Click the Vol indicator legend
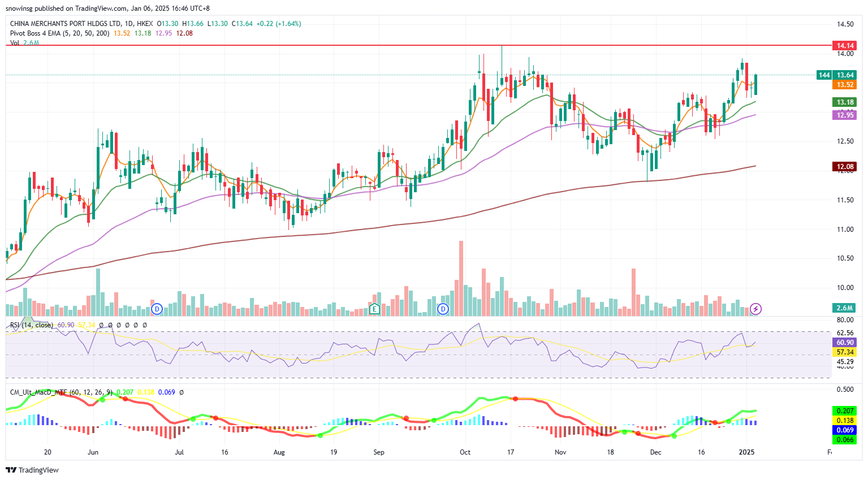868x480 pixels. [x=15, y=43]
